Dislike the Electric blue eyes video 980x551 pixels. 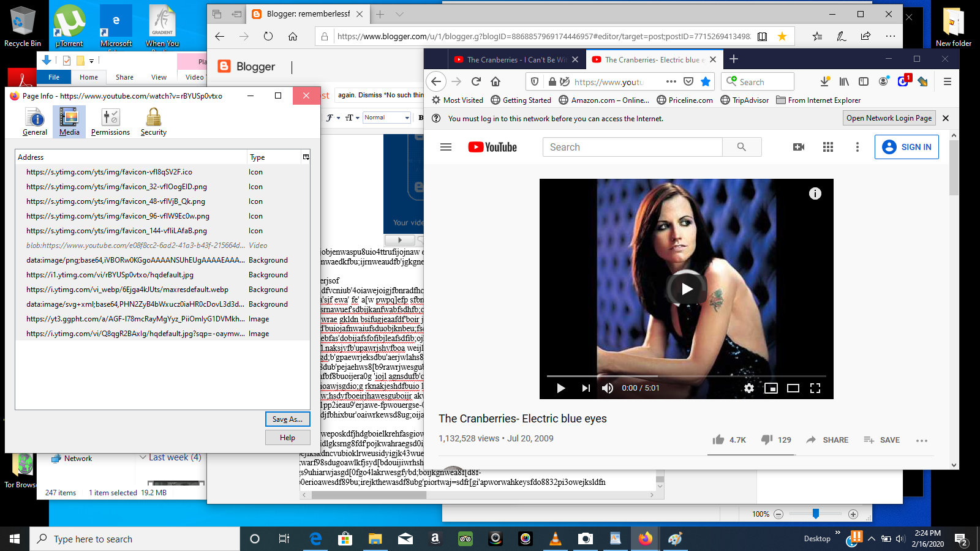(x=776, y=440)
